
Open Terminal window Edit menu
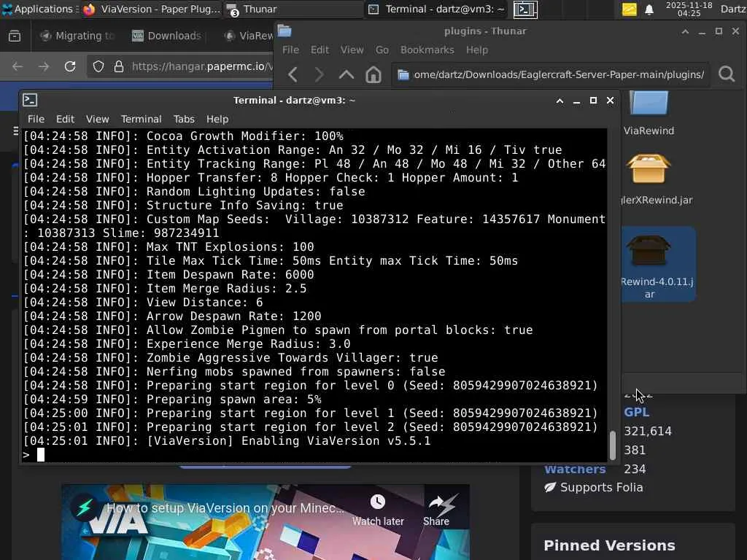tap(65, 119)
